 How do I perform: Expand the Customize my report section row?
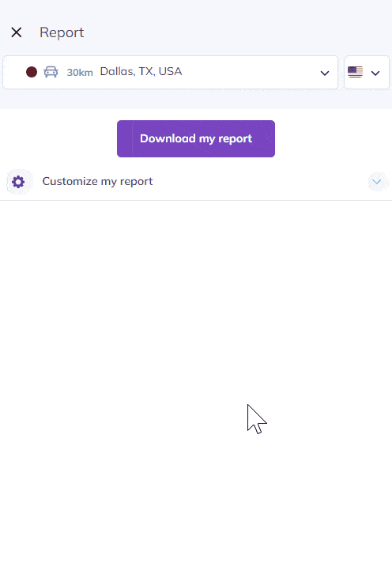(x=196, y=181)
